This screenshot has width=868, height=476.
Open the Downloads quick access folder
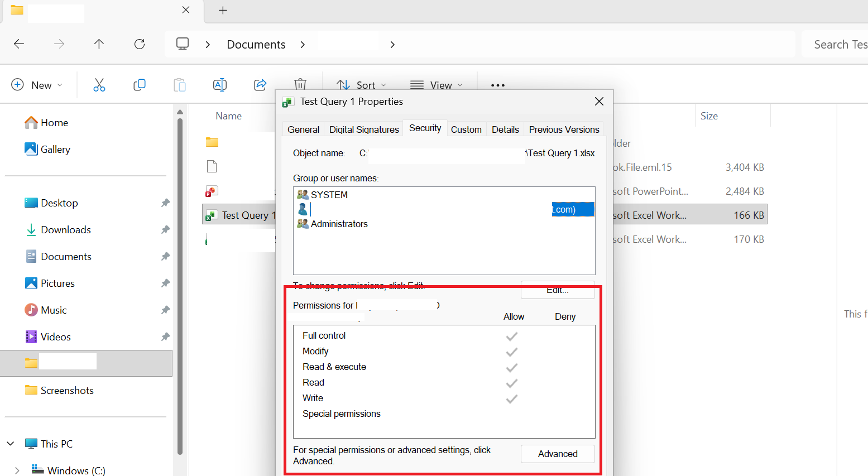tap(58, 230)
